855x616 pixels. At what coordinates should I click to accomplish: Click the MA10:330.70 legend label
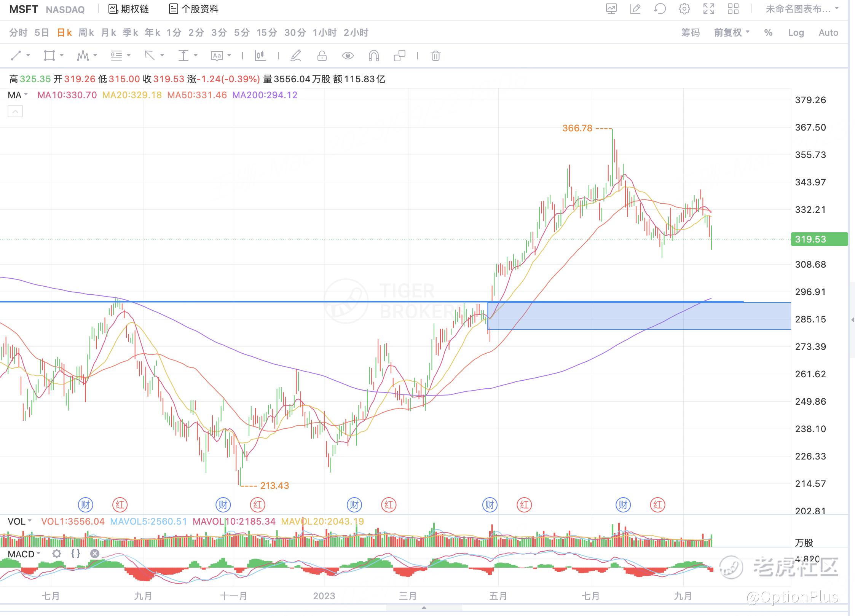coord(67,95)
